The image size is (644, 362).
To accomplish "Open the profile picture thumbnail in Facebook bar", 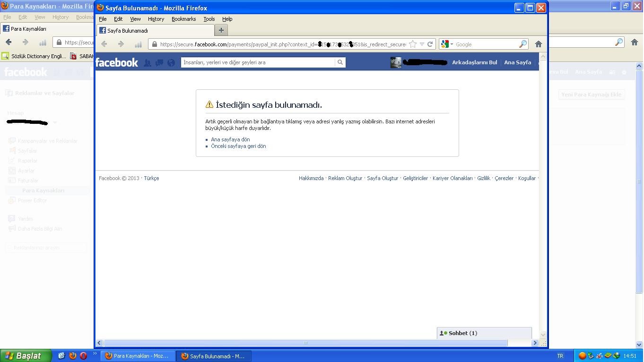I will [x=396, y=62].
